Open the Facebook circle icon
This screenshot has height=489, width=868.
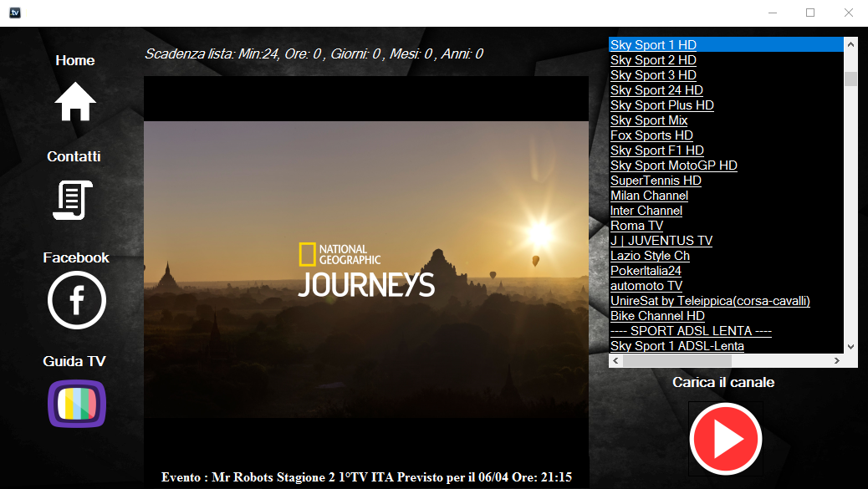point(76,300)
